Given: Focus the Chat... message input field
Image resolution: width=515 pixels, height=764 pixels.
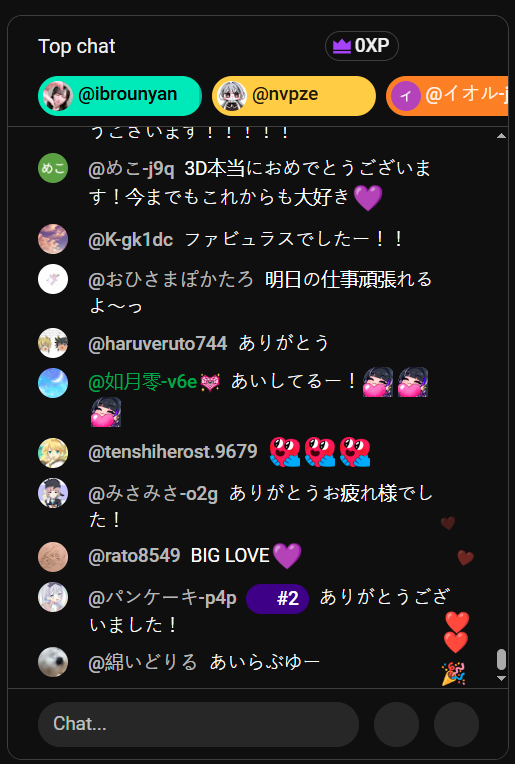Looking at the screenshot, I should tap(198, 724).
